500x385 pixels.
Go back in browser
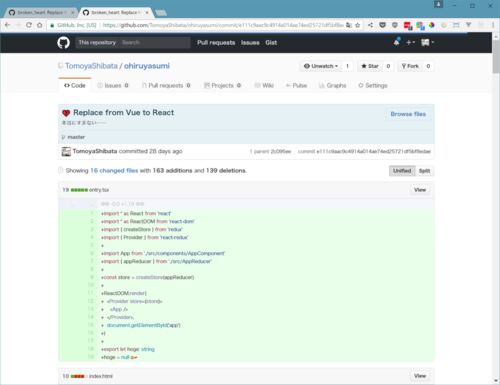pyautogui.click(x=8, y=25)
